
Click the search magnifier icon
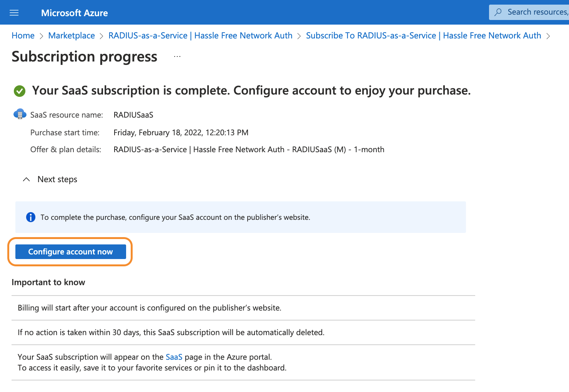(498, 12)
